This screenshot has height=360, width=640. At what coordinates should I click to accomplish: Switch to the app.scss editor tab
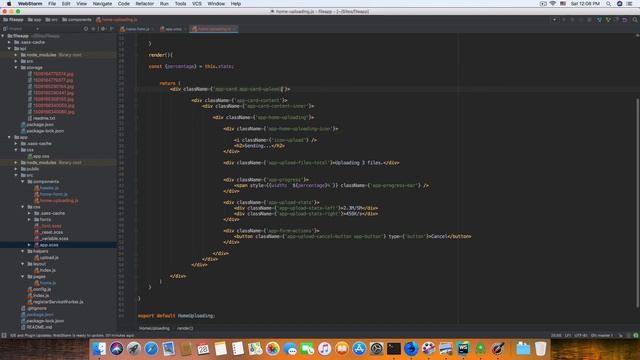coord(172,29)
